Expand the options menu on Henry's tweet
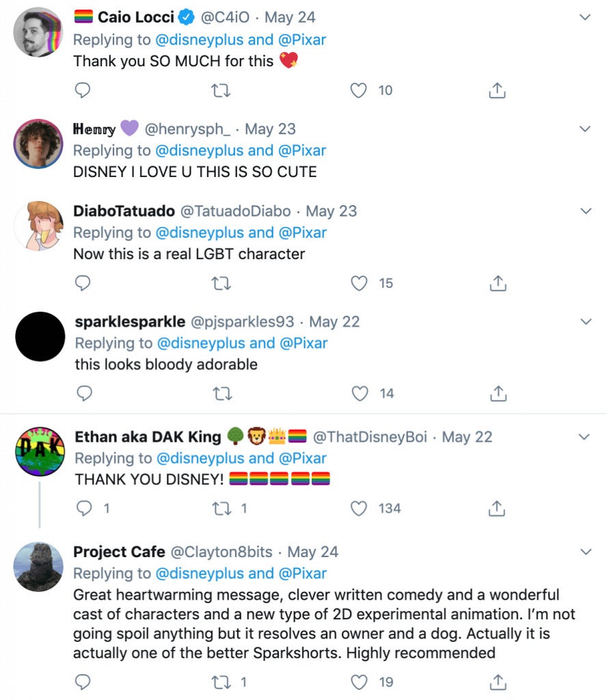The width and height of the screenshot is (607, 700). coord(585,129)
